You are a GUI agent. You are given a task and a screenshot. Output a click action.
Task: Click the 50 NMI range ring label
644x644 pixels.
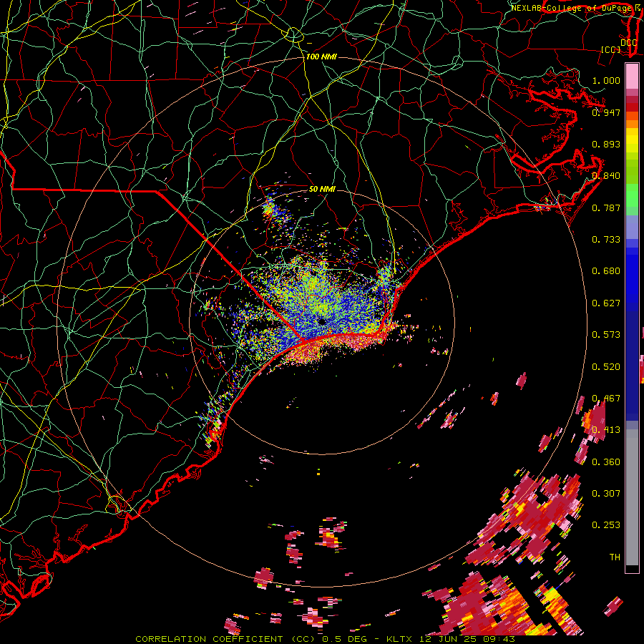(322, 189)
